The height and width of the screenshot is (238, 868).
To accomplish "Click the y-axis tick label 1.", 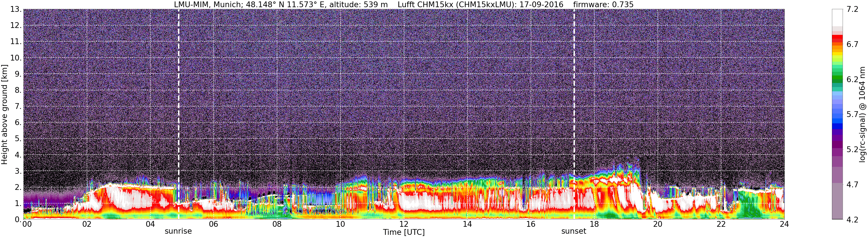I will 18,203.
